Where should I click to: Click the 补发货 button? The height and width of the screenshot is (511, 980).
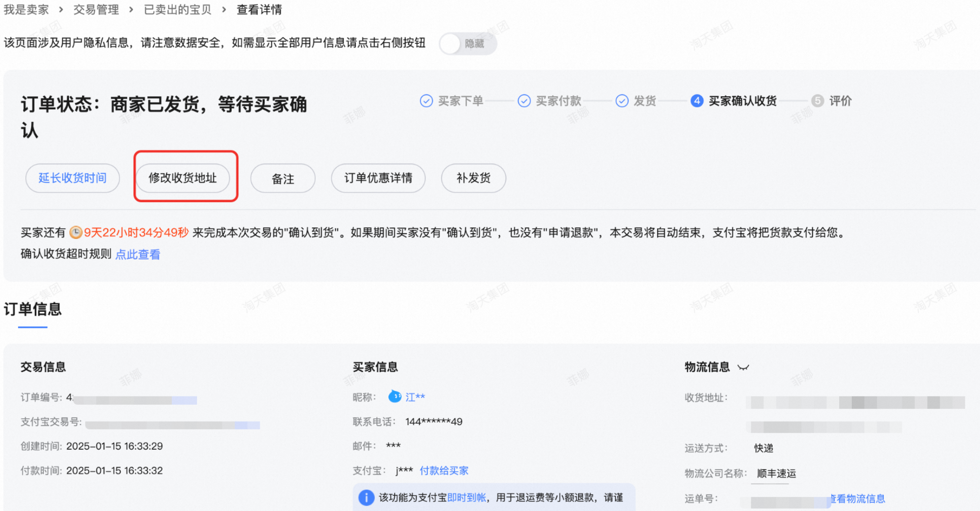pos(473,178)
